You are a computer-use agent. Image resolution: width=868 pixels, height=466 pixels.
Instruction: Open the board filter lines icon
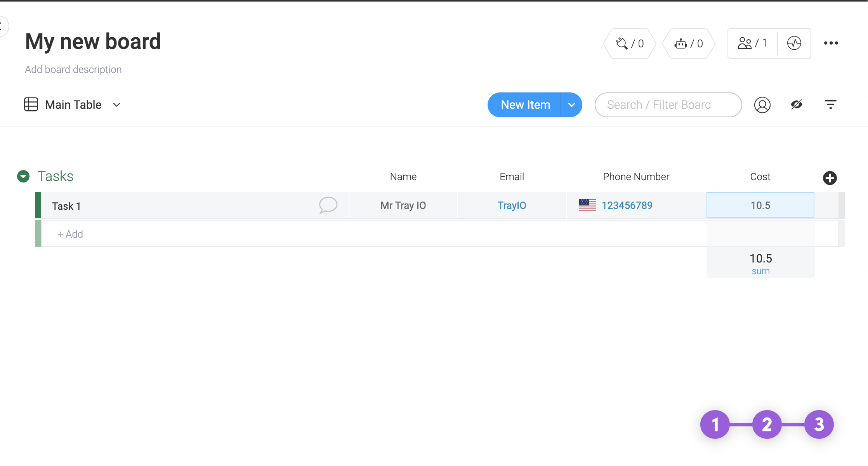pyautogui.click(x=830, y=104)
